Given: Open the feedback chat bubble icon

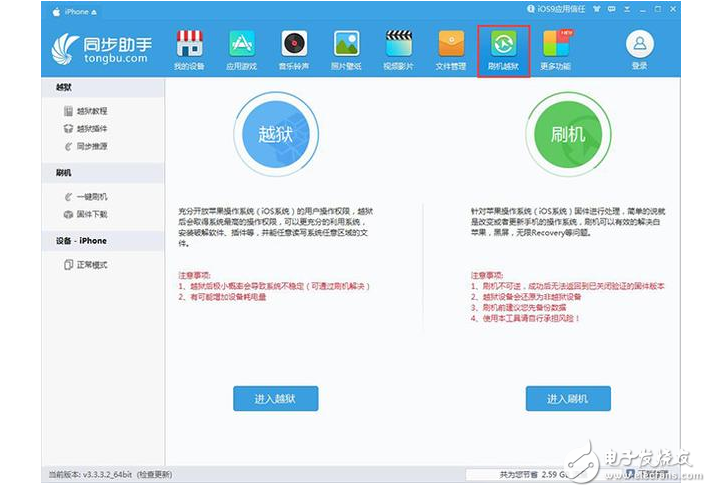Looking at the screenshot, I should [x=612, y=9].
